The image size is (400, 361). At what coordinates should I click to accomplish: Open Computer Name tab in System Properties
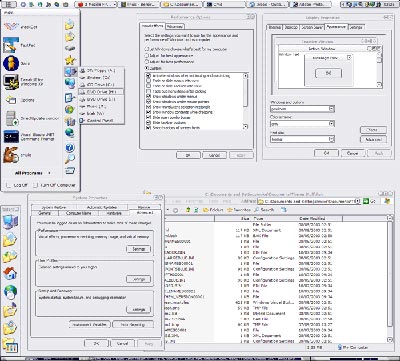point(79,213)
